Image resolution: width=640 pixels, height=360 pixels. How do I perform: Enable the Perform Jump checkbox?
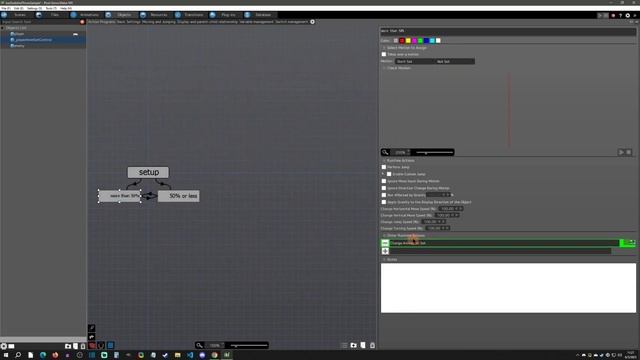coord(384,167)
